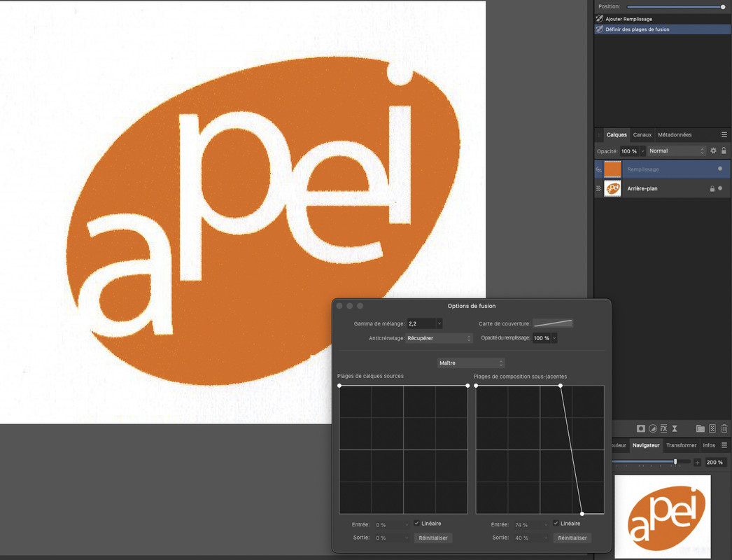Click the Carte de couverture curve swatch
732x560 pixels.
click(x=553, y=323)
